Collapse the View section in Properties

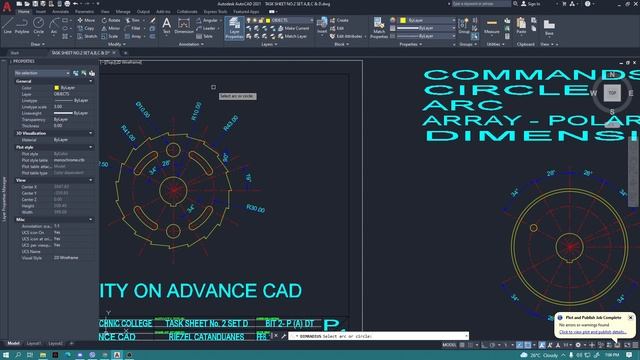click(x=91, y=180)
